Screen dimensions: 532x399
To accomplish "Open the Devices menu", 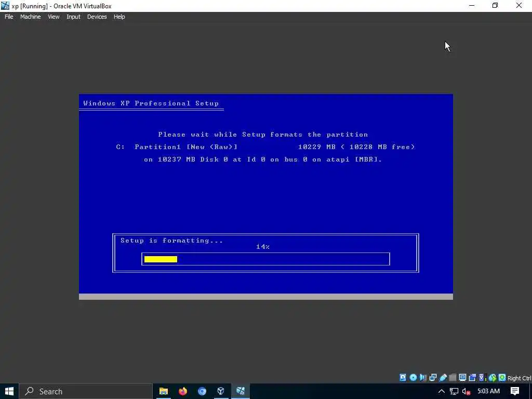I will pos(97,17).
